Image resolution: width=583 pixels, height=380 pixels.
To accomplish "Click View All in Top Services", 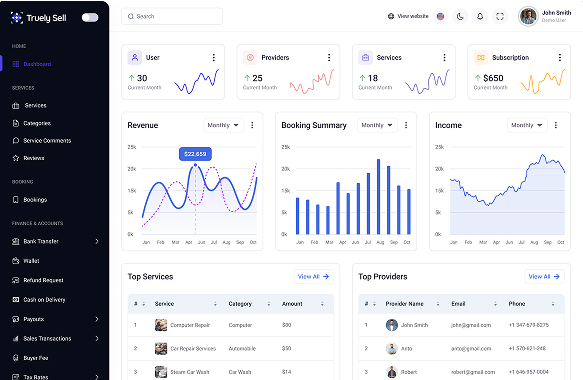I will click(x=313, y=277).
